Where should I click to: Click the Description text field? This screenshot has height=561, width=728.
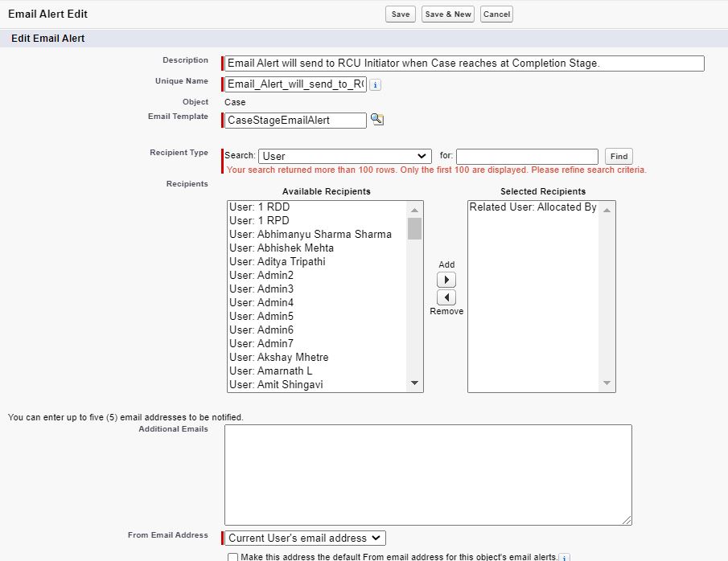464,63
